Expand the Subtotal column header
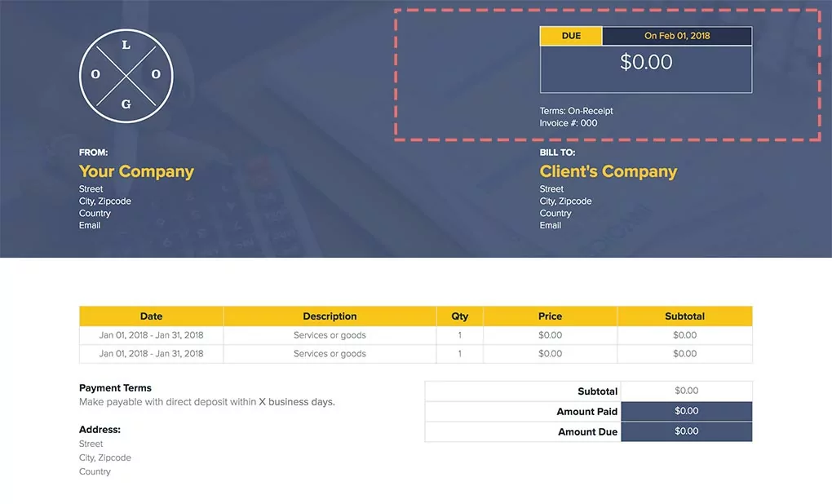The height and width of the screenshot is (504, 832). pyautogui.click(x=684, y=316)
